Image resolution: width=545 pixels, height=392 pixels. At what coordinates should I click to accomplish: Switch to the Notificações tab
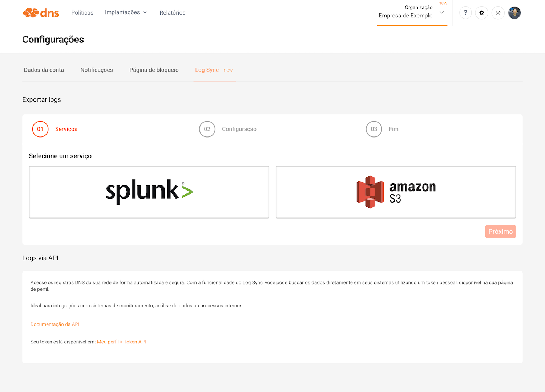(x=97, y=70)
